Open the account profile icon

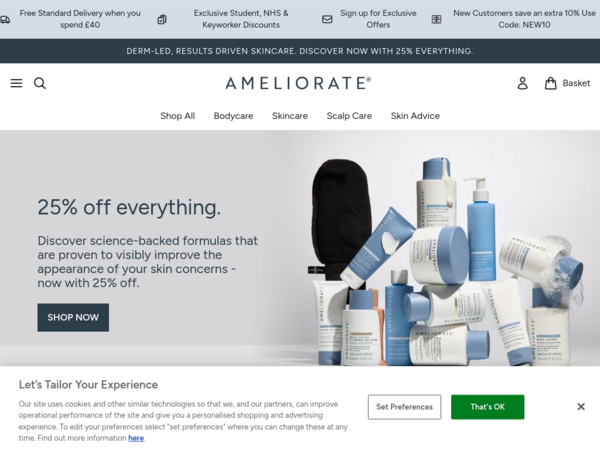tap(522, 83)
